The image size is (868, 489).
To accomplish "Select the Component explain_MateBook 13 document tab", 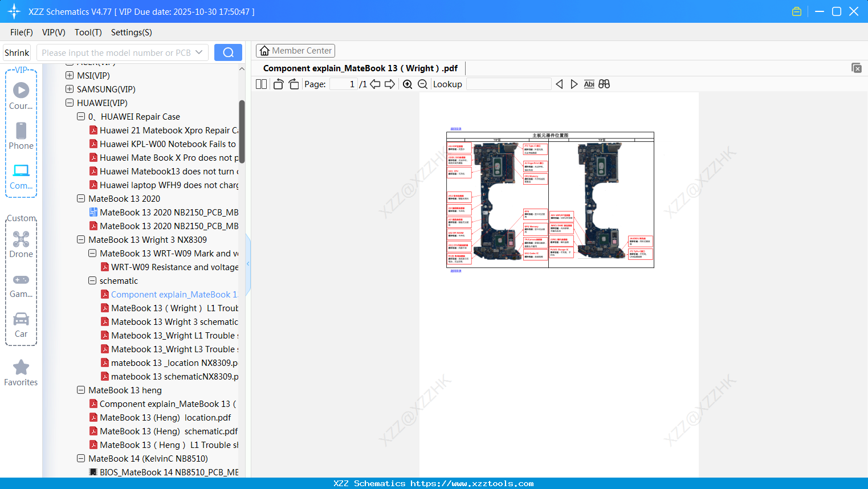I will click(360, 68).
